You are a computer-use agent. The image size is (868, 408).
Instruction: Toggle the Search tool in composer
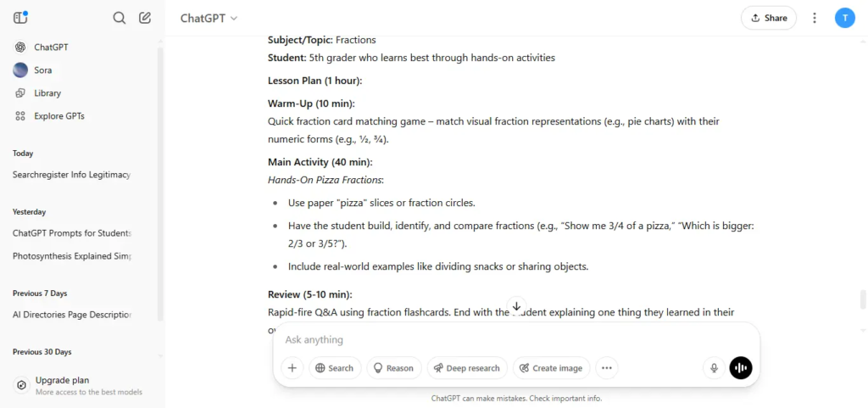335,368
